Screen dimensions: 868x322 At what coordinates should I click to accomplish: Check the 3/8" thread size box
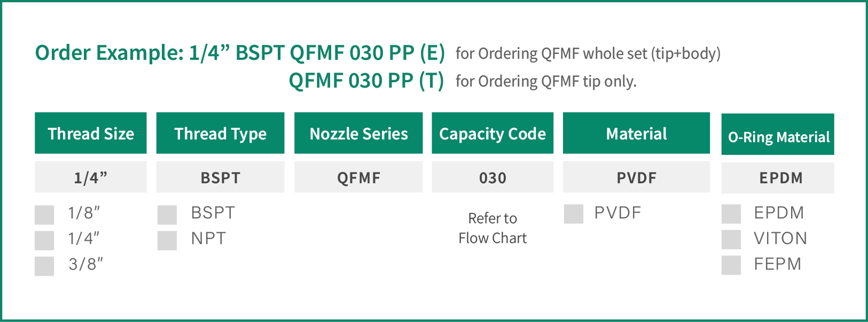(x=44, y=266)
